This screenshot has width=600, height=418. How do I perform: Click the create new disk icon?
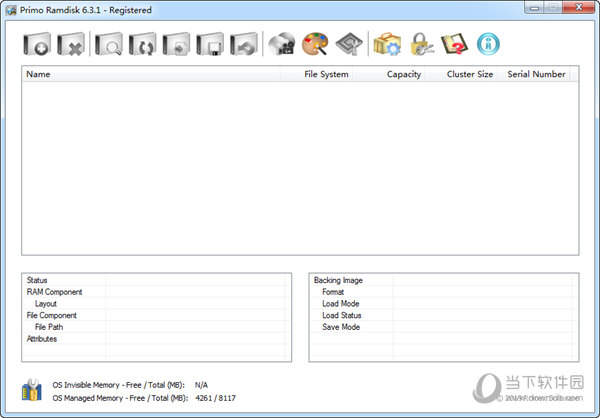37,44
